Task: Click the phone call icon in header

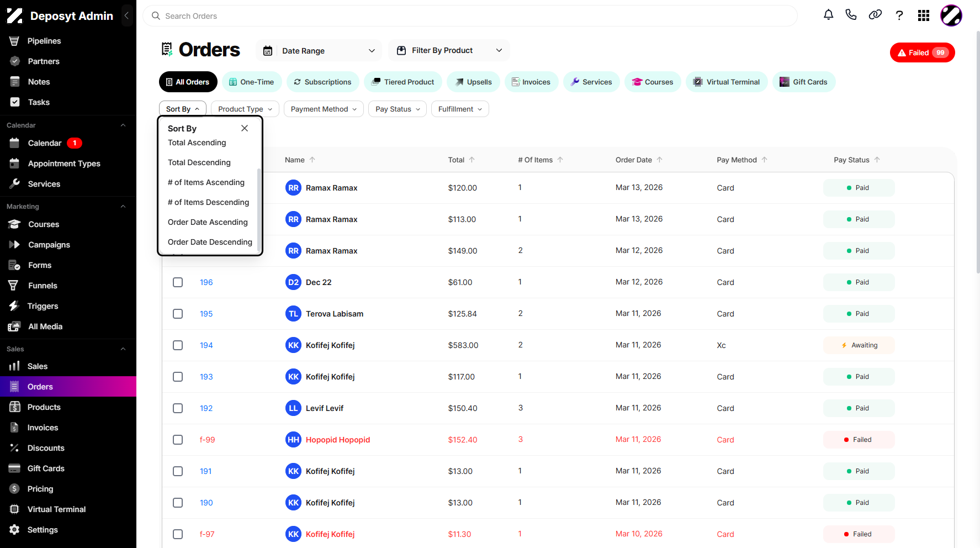Action: tap(851, 15)
